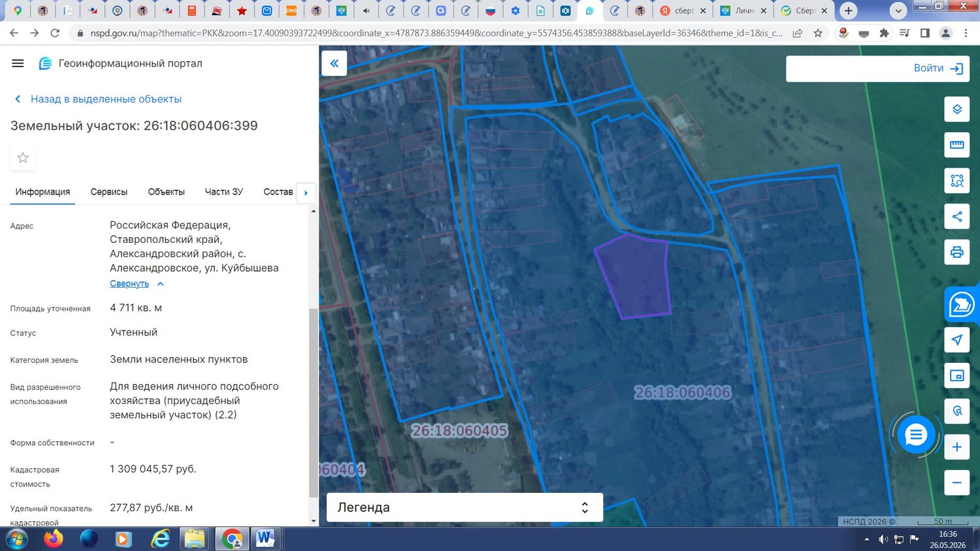Click the Свернуть link

click(129, 284)
